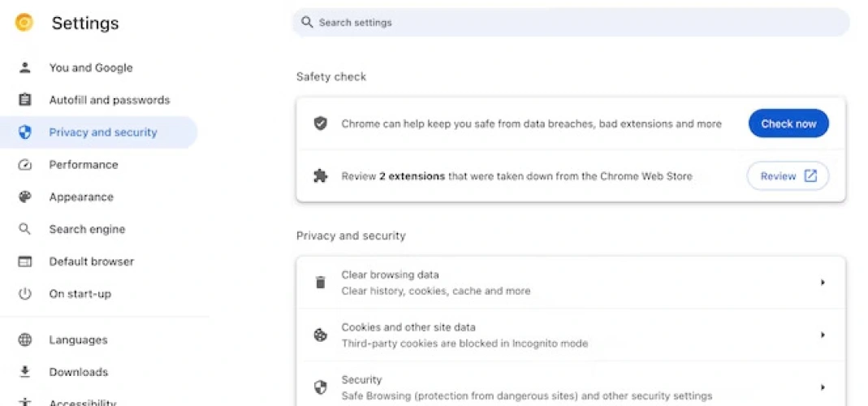Click the palette icon for Appearance
The image size is (868, 406).
coord(25,197)
